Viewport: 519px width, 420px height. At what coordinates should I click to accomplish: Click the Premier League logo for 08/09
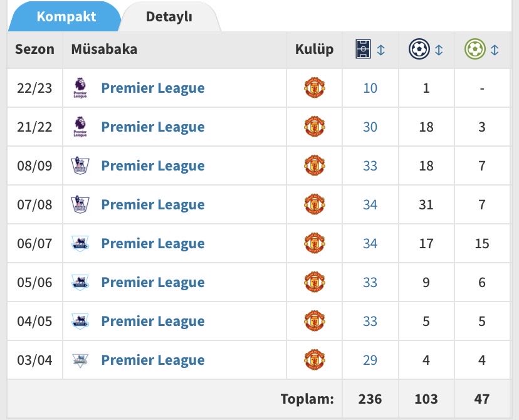[x=80, y=165]
